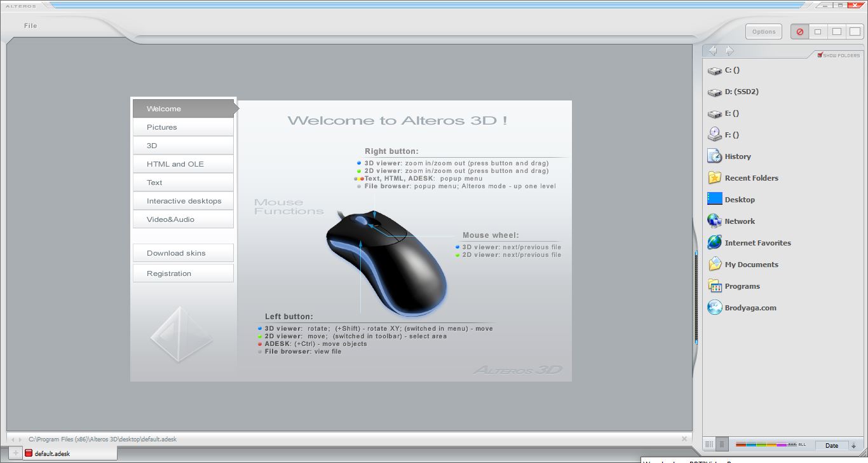
Task: Switch to the Pictures tab
Action: coord(183,127)
